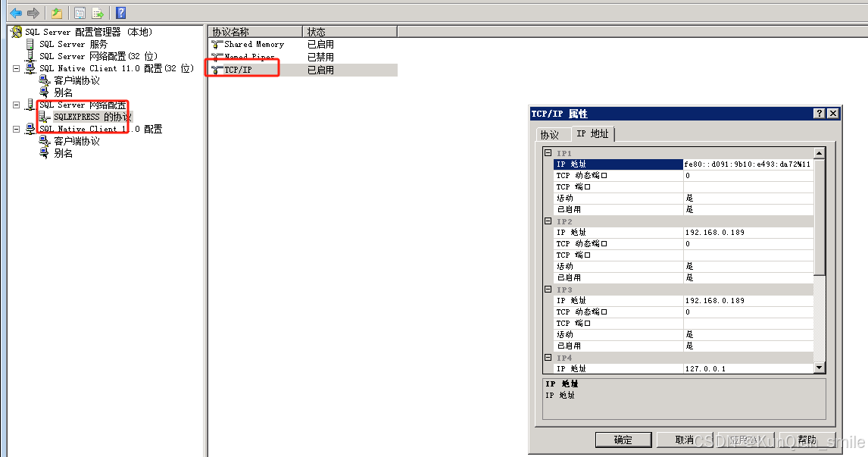Screen dimensions: 868x457
Task: Click the Properties toolbar icon
Action: click(x=80, y=13)
